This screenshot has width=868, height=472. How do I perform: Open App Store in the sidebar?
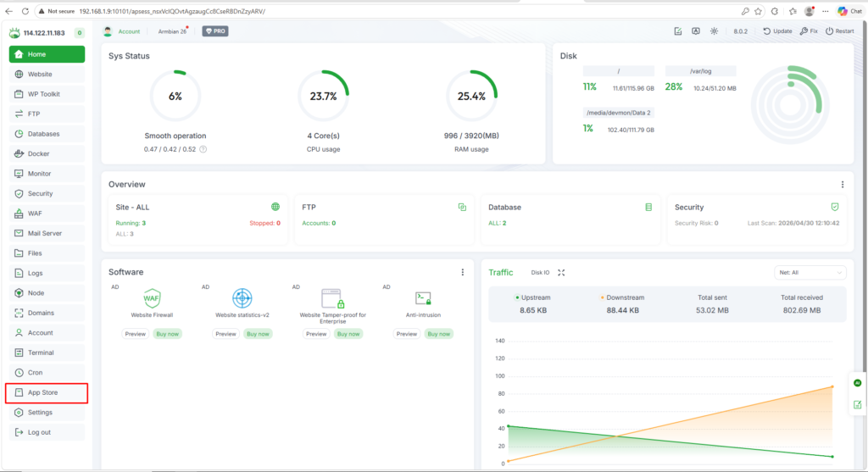click(x=47, y=392)
